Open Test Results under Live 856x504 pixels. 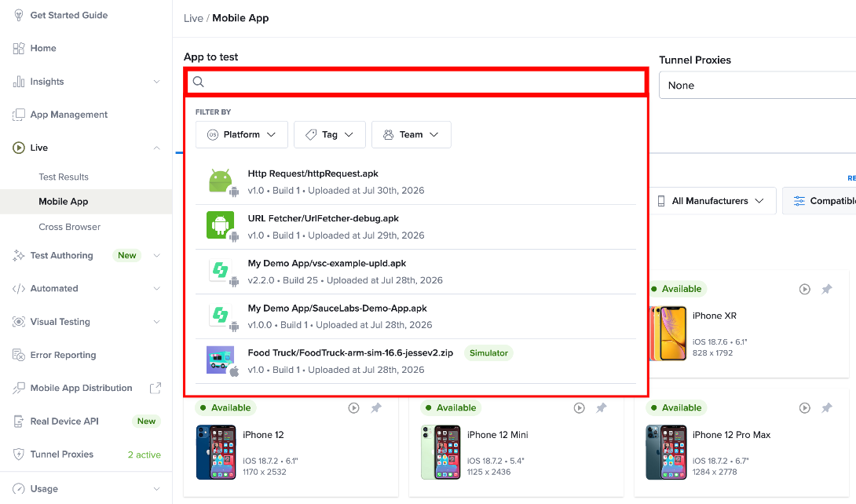(64, 177)
